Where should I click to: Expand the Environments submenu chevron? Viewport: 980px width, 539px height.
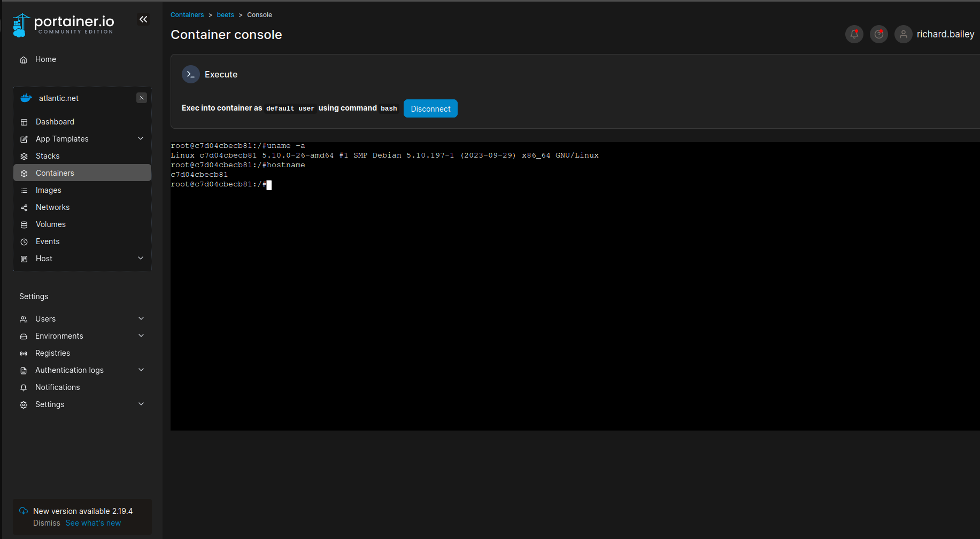point(141,335)
